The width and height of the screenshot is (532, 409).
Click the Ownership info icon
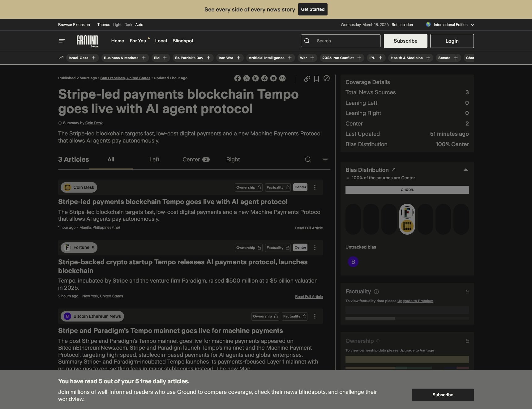[378, 341]
